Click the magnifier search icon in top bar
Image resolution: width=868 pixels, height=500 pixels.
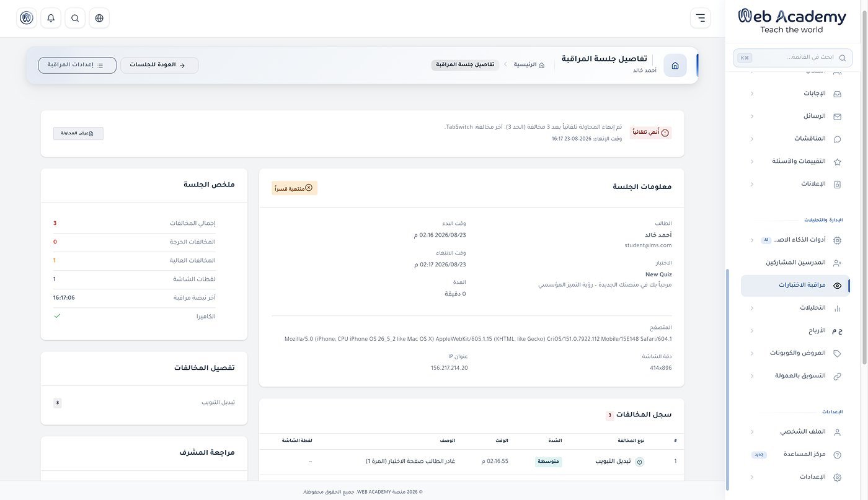click(75, 18)
